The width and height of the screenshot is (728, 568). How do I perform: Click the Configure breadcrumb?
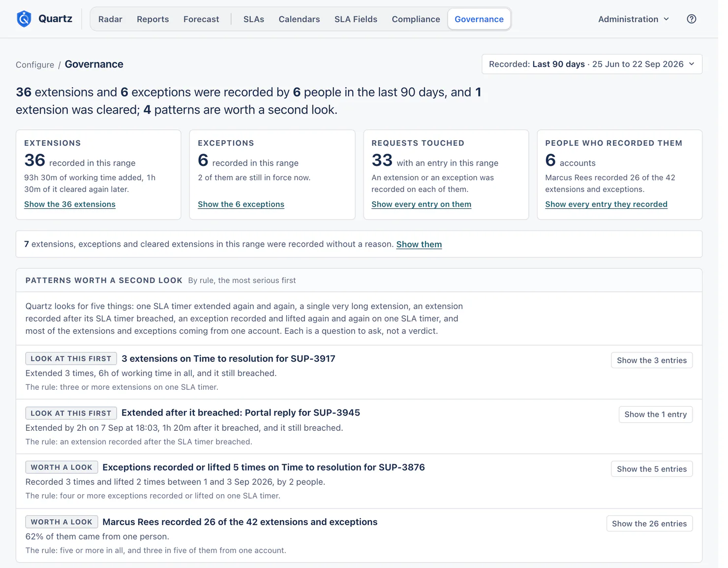35,64
